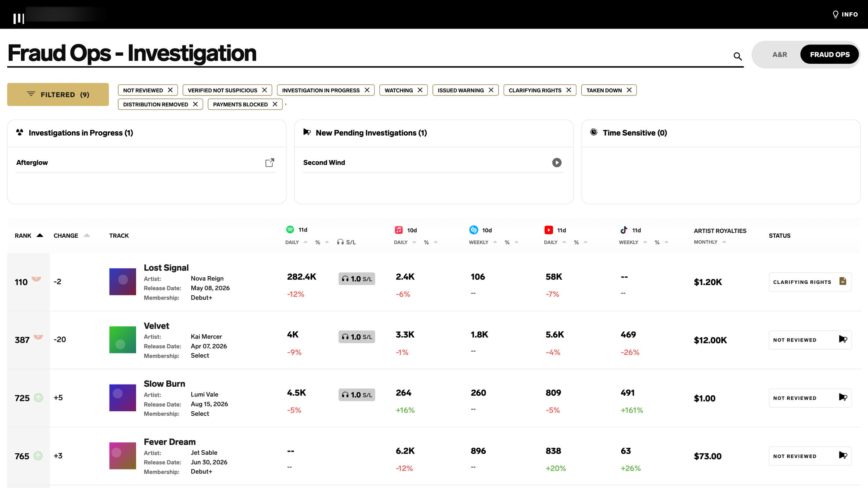This screenshot has width=868, height=488.
Task: Open the Second Wind pending row
Action: (x=433, y=162)
